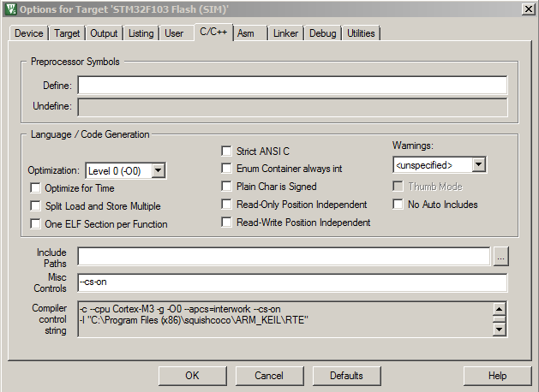Image resolution: width=539 pixels, height=392 pixels.
Task: Select the Asm tab
Action: coord(246,33)
